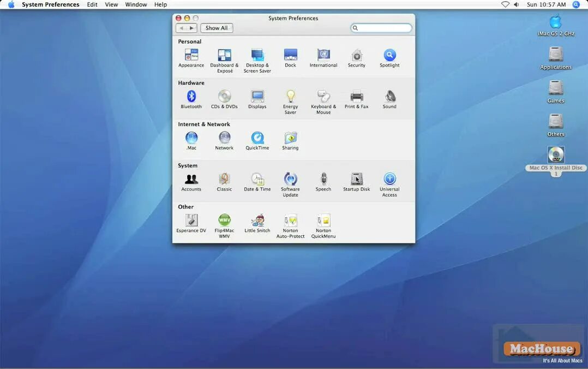Screen dimensions: 588x369
Task: Open the International preference pane
Action: click(323, 58)
